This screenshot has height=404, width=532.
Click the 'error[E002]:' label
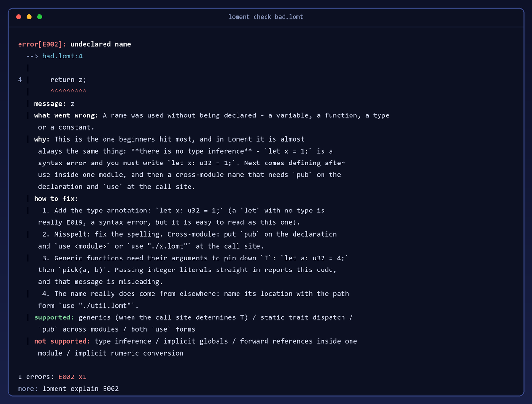point(42,44)
